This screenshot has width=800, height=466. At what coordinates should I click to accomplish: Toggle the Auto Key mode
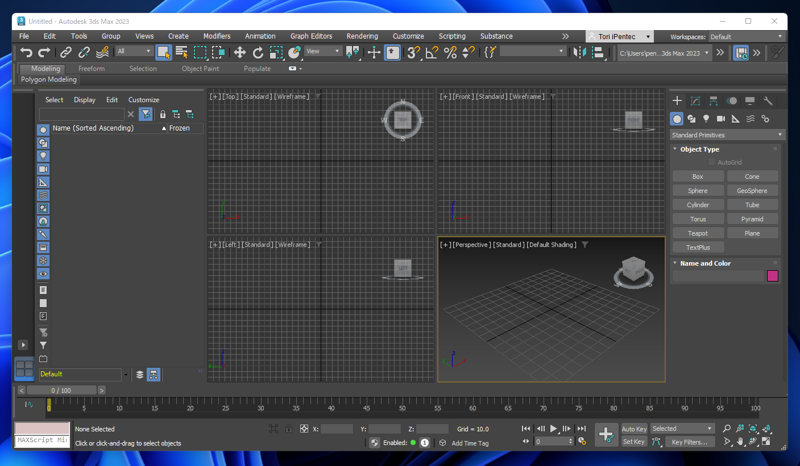634,429
